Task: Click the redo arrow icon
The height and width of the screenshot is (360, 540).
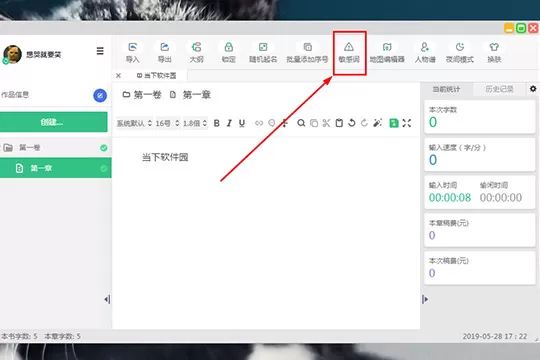Action: 364,123
